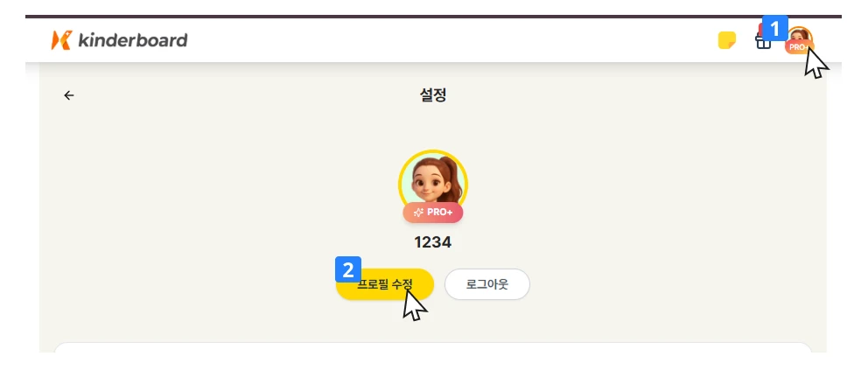Click the red notification badge on gift icon
This screenshot has height=370, width=868.
(759, 29)
